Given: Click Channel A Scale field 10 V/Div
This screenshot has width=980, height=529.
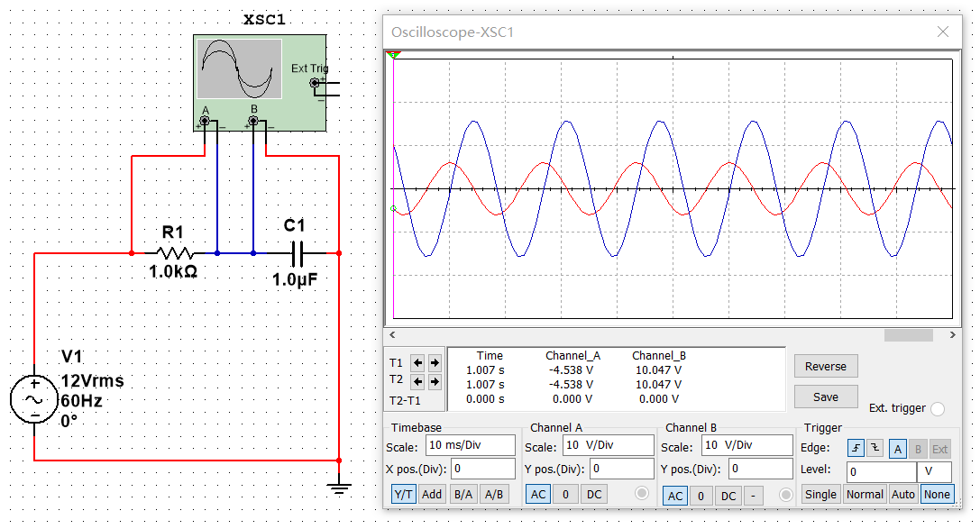Looking at the screenshot, I should click(x=609, y=445).
